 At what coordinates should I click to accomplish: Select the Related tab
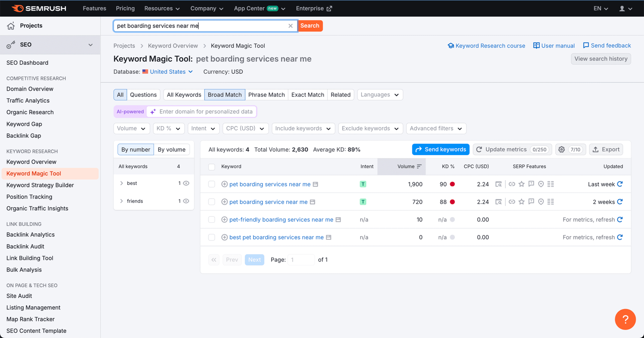tap(341, 95)
